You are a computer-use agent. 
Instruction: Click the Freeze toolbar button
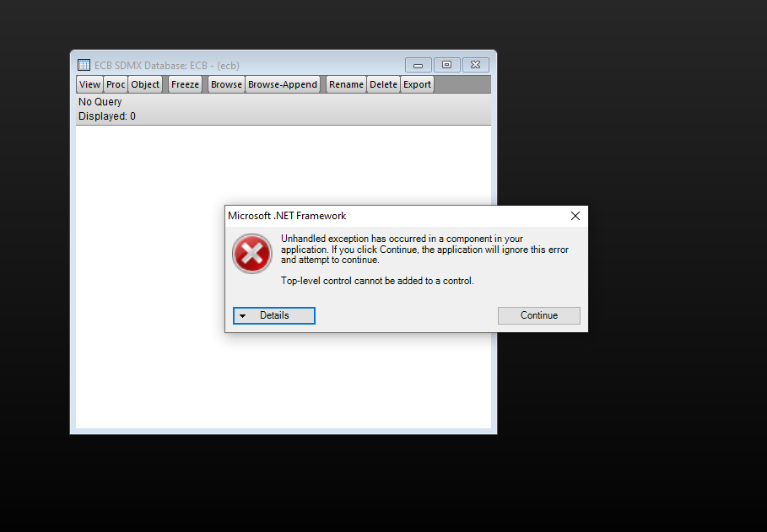point(185,84)
